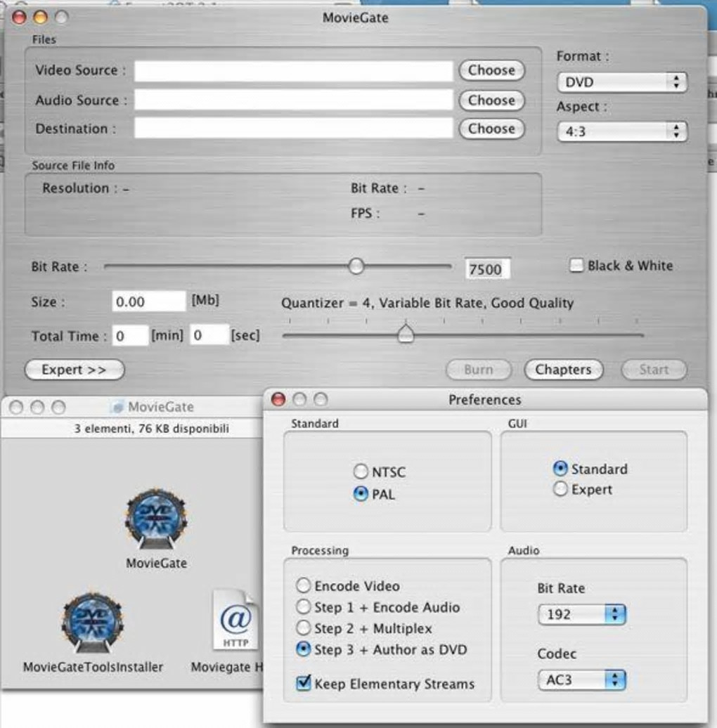Minimize the main MovieGate window
717x728 pixels.
point(40,17)
